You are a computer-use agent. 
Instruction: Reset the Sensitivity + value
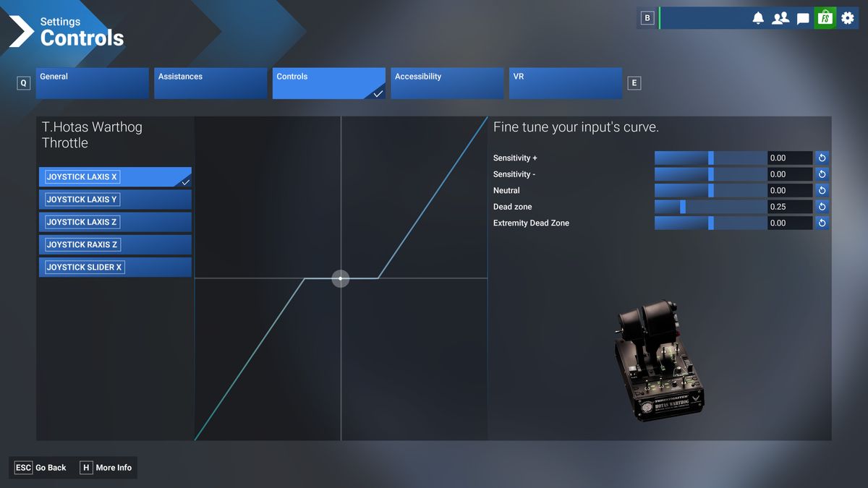pos(822,158)
